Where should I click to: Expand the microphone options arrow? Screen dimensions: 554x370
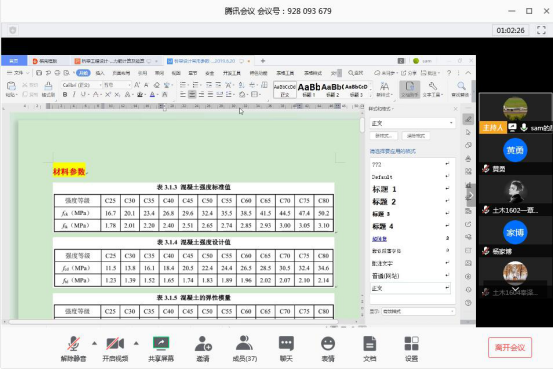(94, 343)
